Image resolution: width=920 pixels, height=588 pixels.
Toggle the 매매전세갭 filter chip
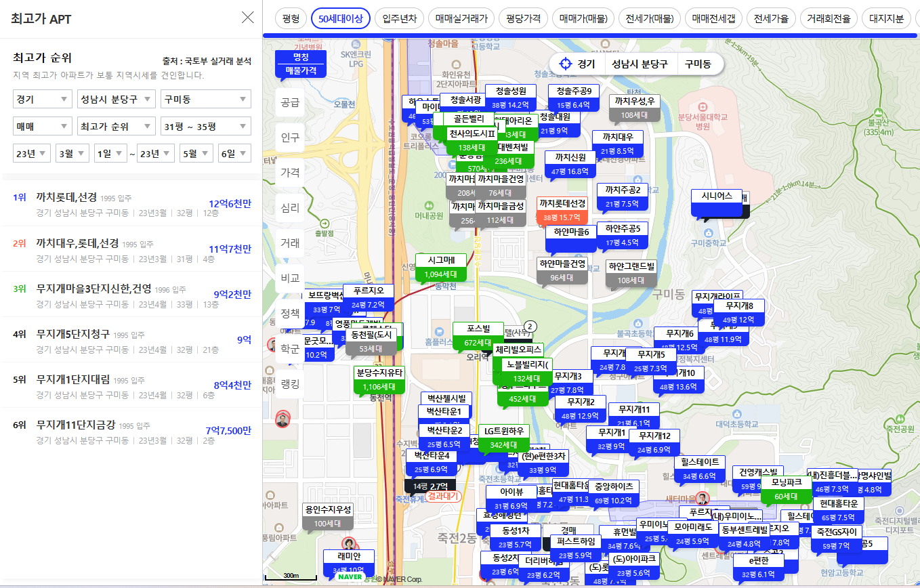click(713, 18)
